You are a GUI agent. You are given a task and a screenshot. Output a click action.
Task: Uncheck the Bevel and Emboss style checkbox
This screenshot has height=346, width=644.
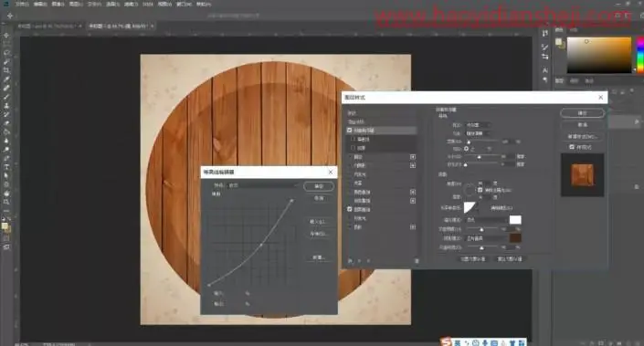(350, 131)
